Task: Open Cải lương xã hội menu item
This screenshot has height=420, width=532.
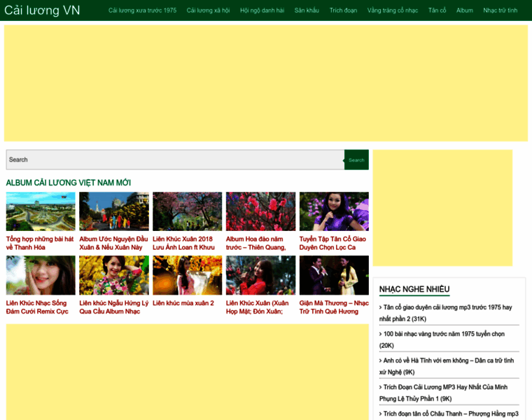Action: [x=208, y=10]
